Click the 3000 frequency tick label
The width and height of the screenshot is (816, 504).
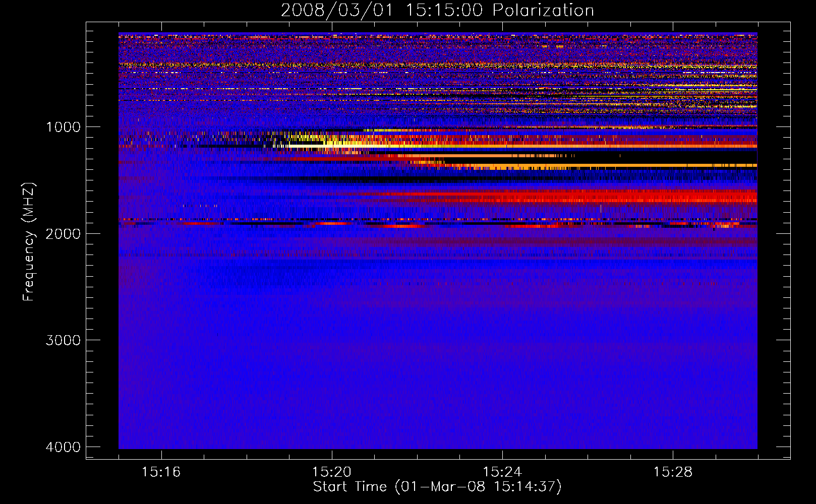coord(63,340)
